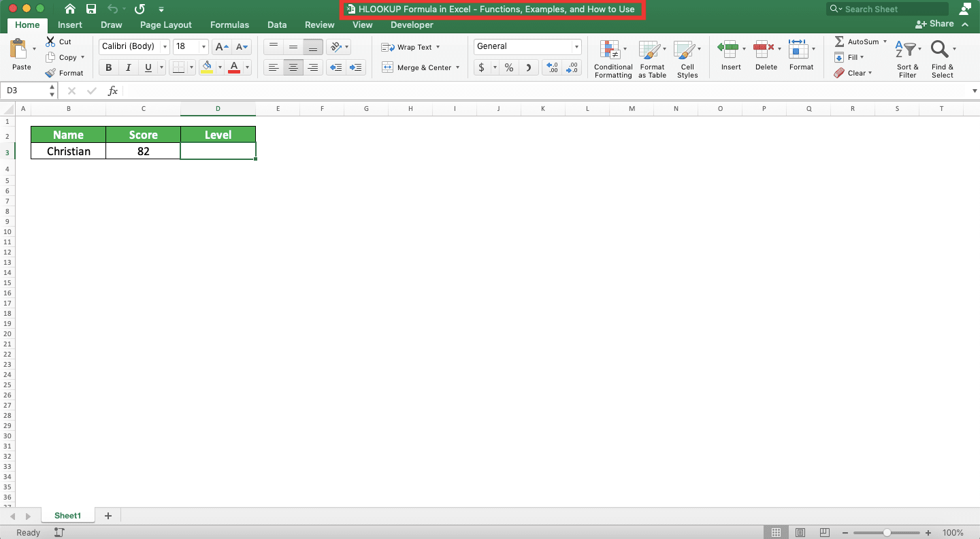This screenshot has height=539, width=980.
Task: Switch to the Draw tab
Action: point(112,24)
